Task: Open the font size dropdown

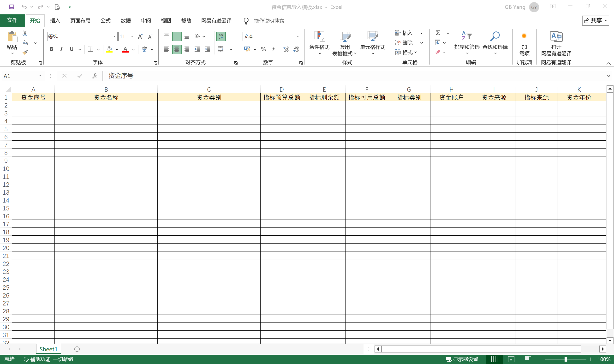Action: point(132,36)
